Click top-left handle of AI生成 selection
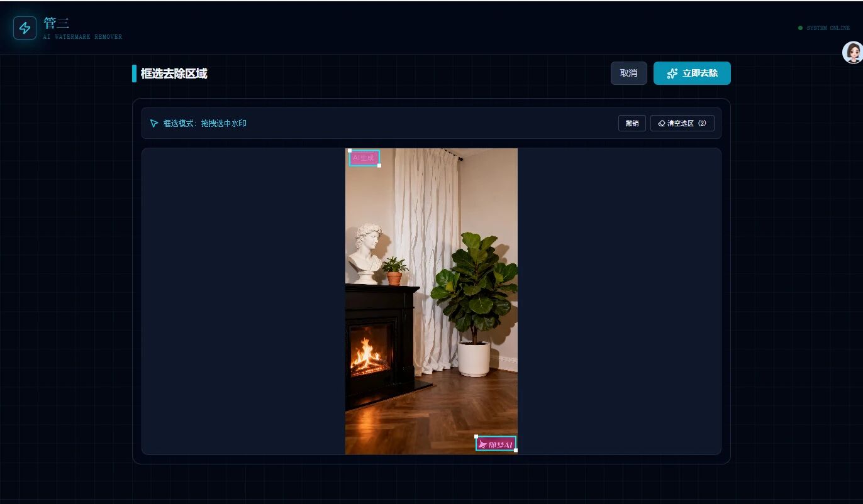This screenshot has width=863, height=504. click(350, 151)
